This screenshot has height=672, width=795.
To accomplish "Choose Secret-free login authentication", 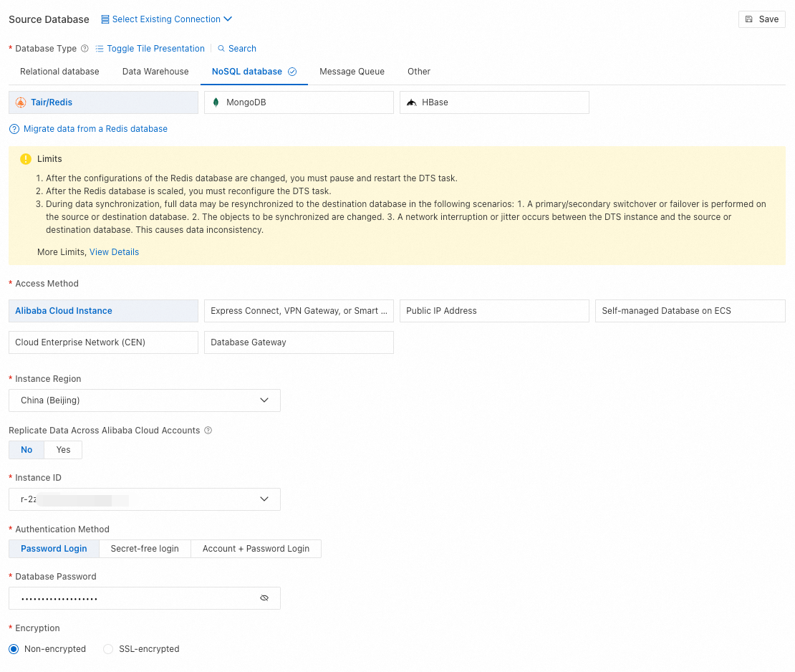I will point(145,549).
